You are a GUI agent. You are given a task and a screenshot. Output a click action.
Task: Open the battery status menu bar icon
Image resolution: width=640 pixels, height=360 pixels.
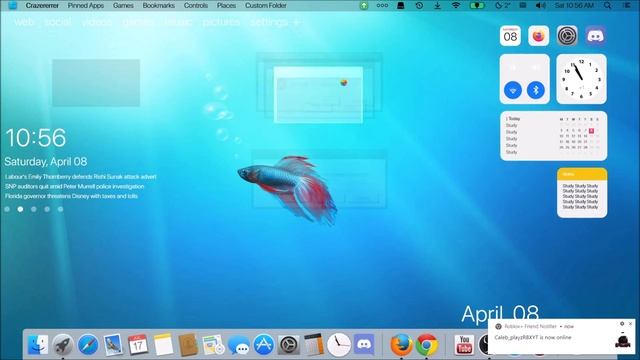pyautogui.click(x=477, y=6)
